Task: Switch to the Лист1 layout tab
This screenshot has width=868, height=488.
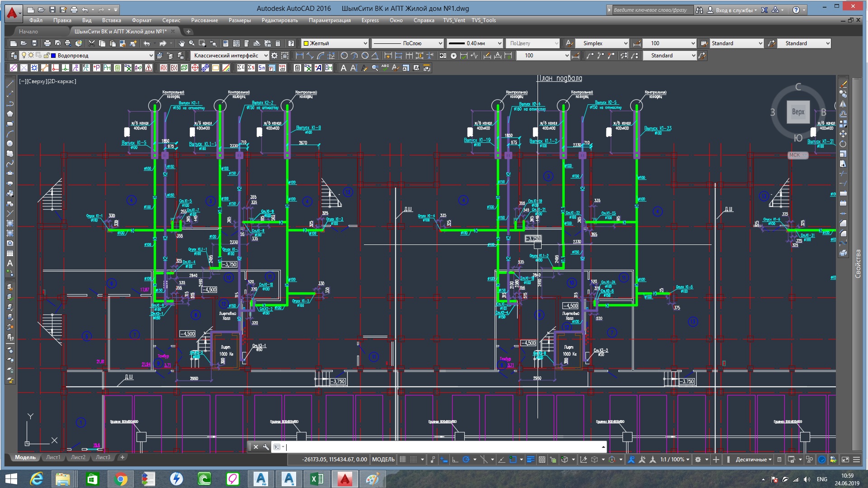Action: (53, 457)
